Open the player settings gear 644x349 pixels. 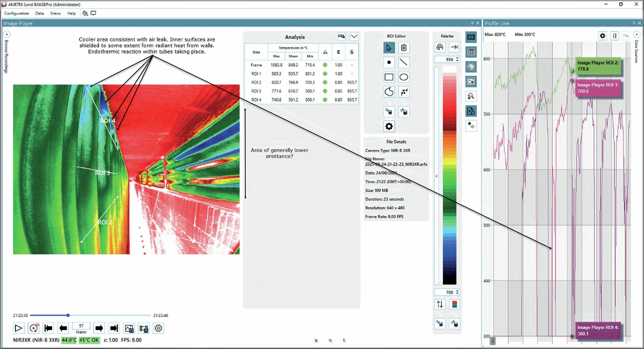158,328
